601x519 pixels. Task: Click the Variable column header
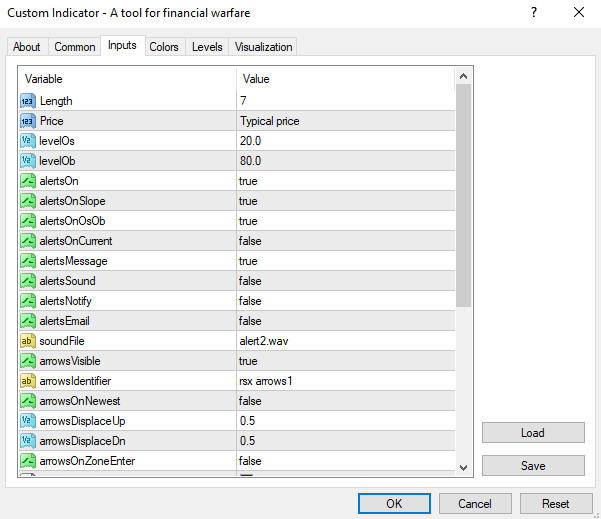(128, 79)
